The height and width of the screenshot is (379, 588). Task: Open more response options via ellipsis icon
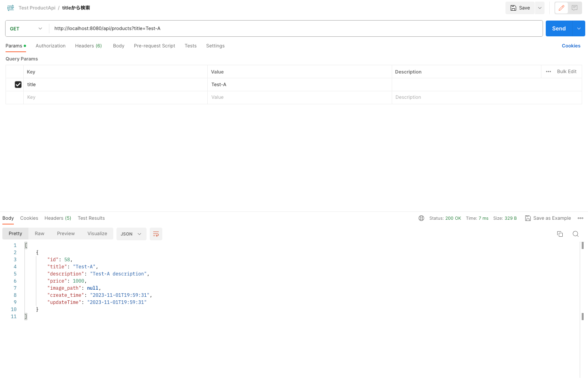[x=580, y=218]
